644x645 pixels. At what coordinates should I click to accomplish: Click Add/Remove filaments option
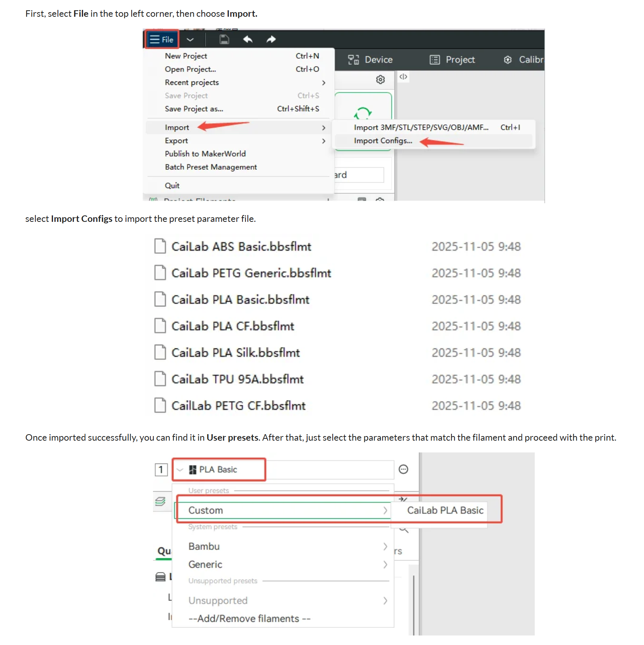pyautogui.click(x=249, y=619)
